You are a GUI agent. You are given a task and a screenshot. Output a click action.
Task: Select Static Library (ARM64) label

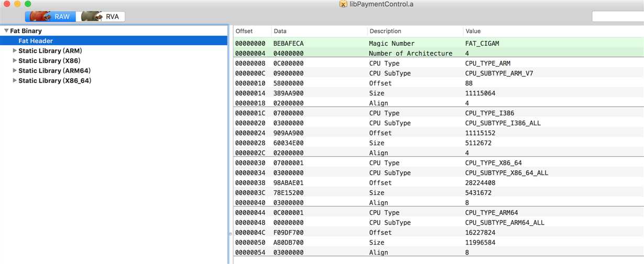[x=54, y=71]
